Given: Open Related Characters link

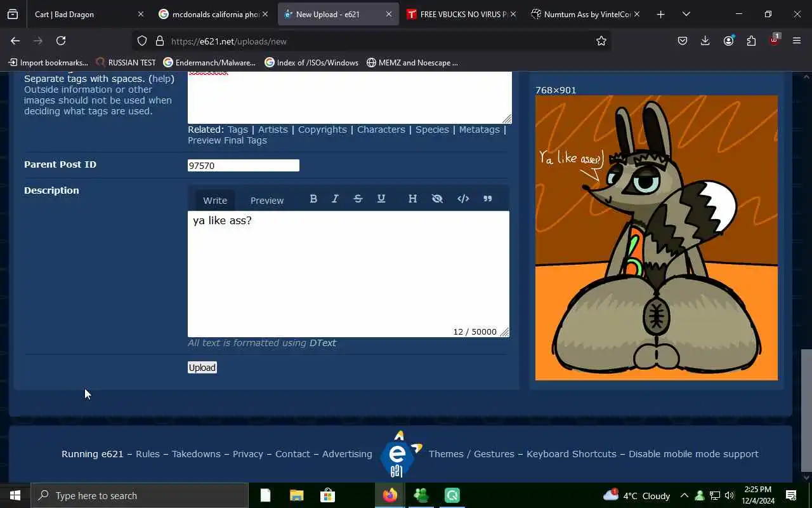Looking at the screenshot, I should [381, 130].
